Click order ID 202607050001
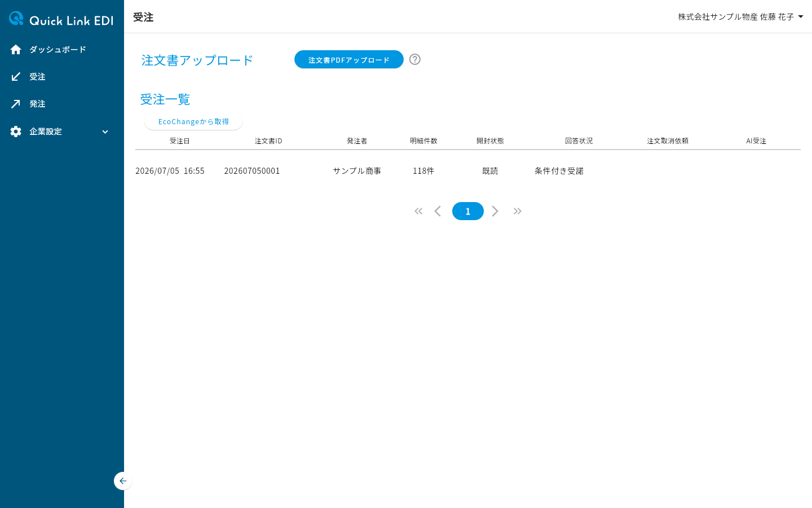This screenshot has width=812, height=508. 252,171
